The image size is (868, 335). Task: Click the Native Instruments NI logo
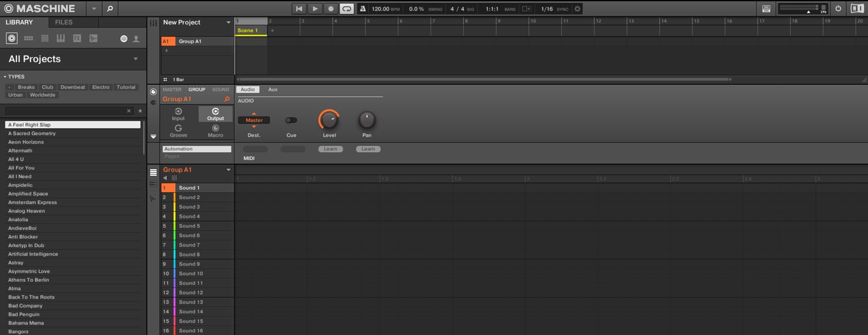[856, 9]
